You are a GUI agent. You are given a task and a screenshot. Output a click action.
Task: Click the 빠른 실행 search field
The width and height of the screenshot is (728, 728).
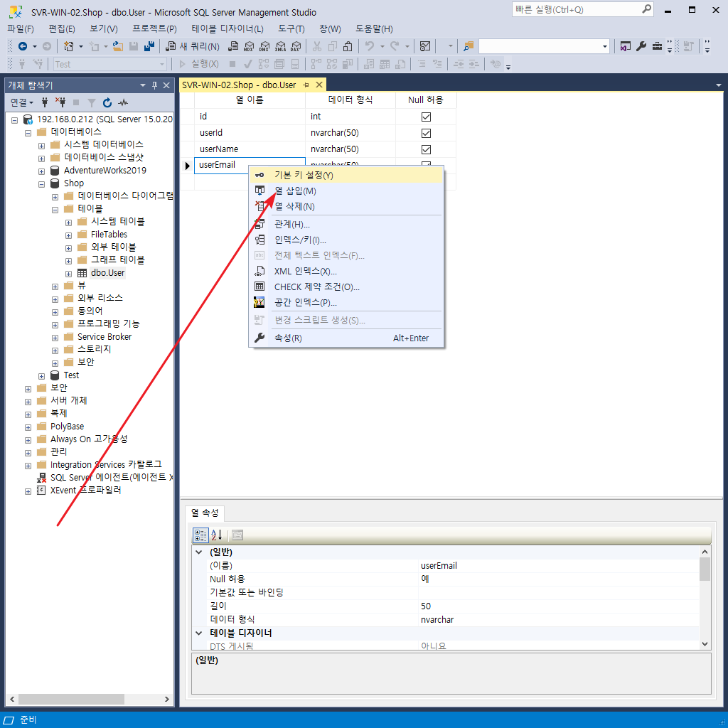pos(583,10)
